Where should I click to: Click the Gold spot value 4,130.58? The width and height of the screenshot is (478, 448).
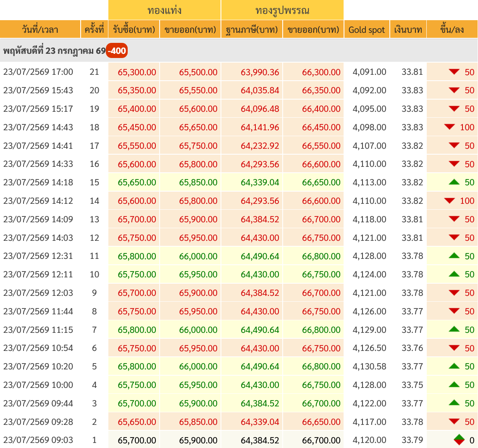click(369, 366)
